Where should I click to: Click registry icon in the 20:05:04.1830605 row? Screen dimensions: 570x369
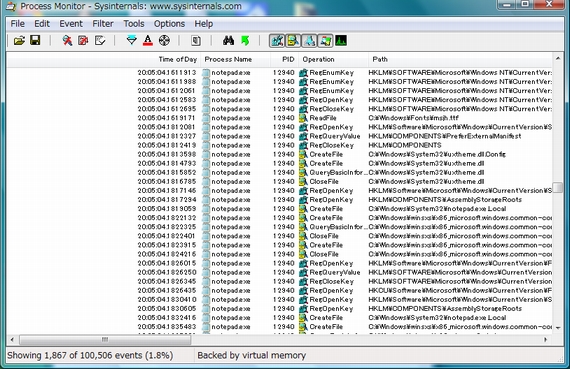[x=303, y=309]
